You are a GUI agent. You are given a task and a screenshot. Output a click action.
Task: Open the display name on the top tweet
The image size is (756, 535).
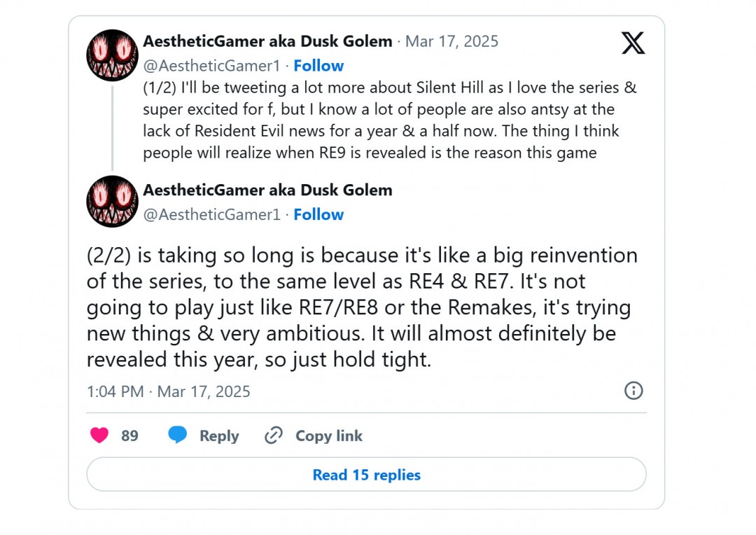tap(267, 41)
